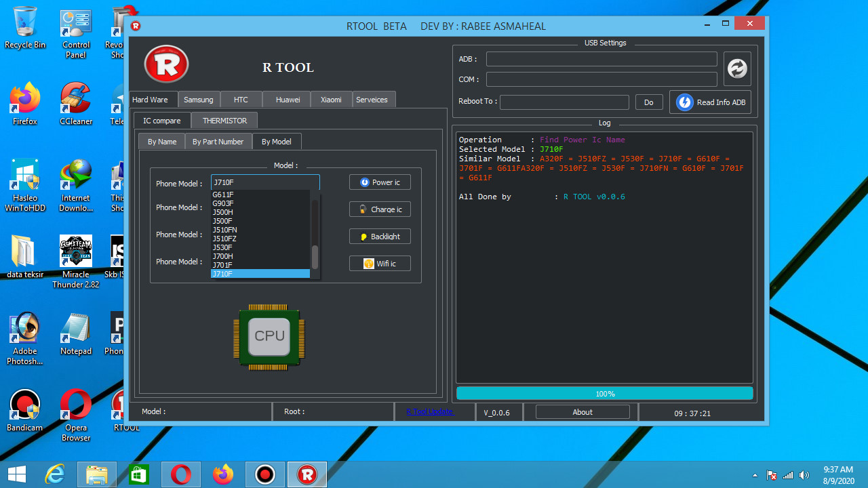Screen dimensions: 868x488
Task: Click the Read Info ADB button
Action: (711, 102)
